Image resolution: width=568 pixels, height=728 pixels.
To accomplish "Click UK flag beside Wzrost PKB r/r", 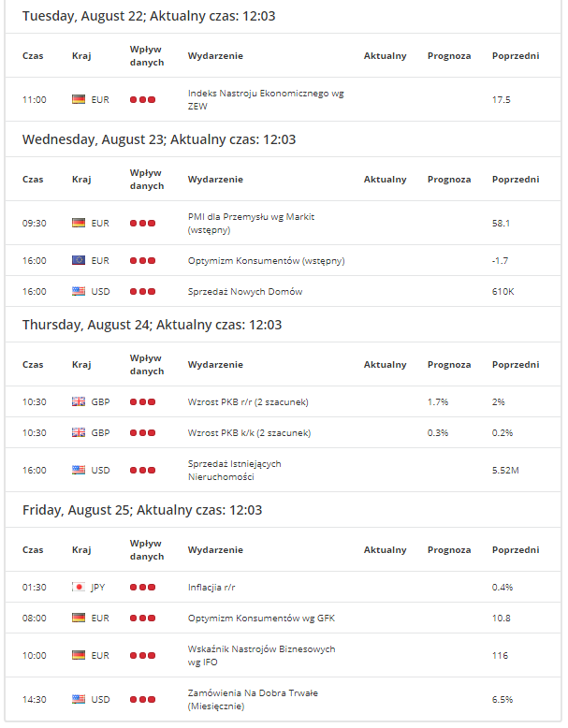I will pyautogui.click(x=79, y=401).
